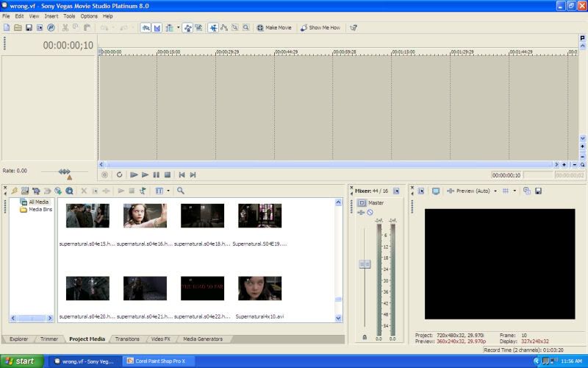Go to end of the timeline

[193, 174]
